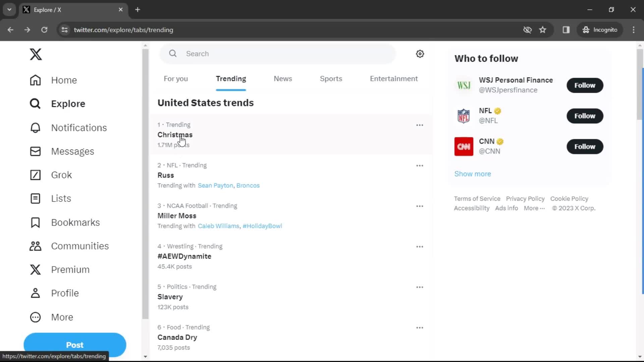Open #HolidayBowl hashtag link

(262, 226)
